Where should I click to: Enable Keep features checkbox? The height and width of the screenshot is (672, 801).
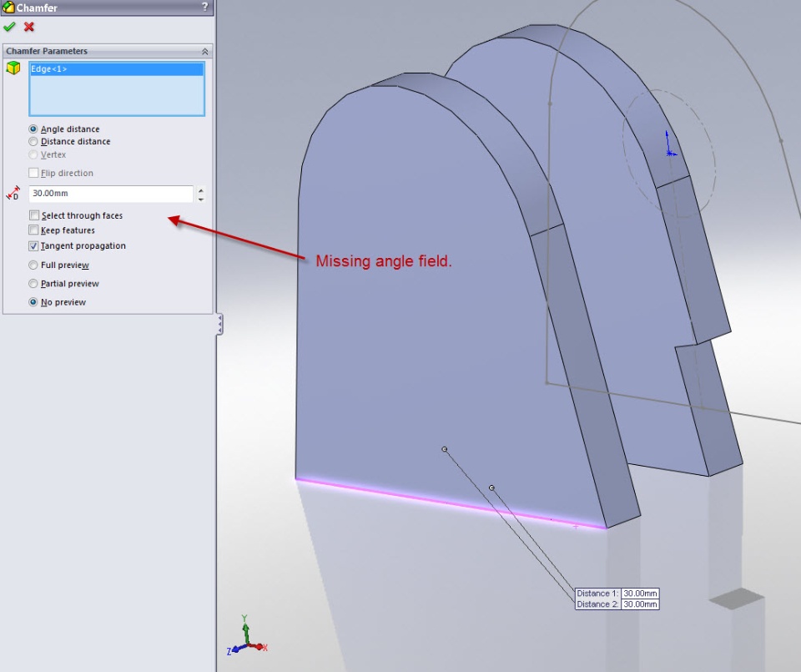coord(33,230)
